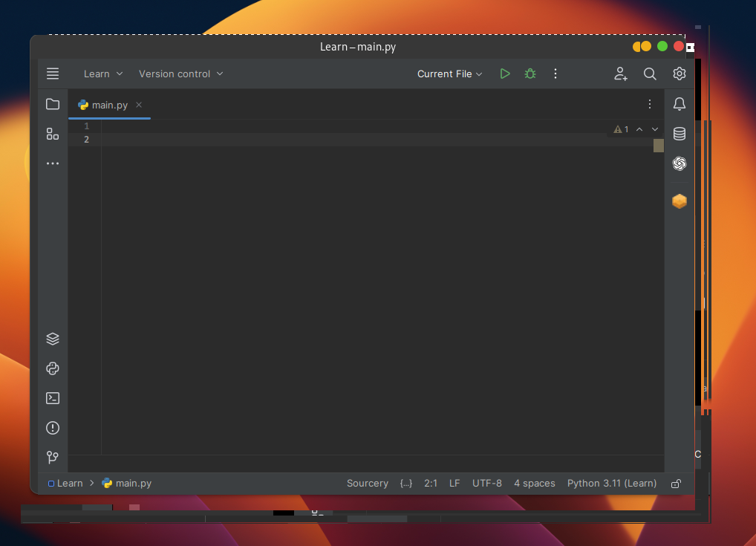Toggle the editor read-only lock
This screenshot has height=546, width=756.
pos(675,483)
